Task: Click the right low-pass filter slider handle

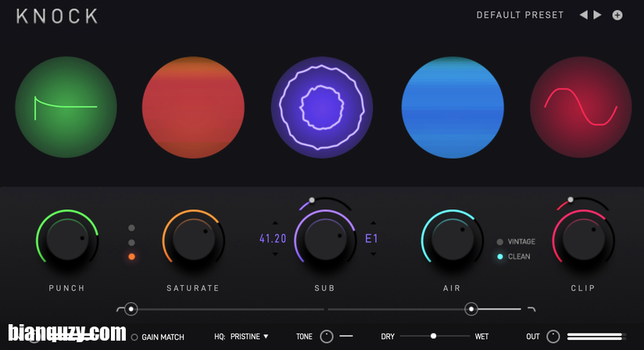Action: coord(471,309)
